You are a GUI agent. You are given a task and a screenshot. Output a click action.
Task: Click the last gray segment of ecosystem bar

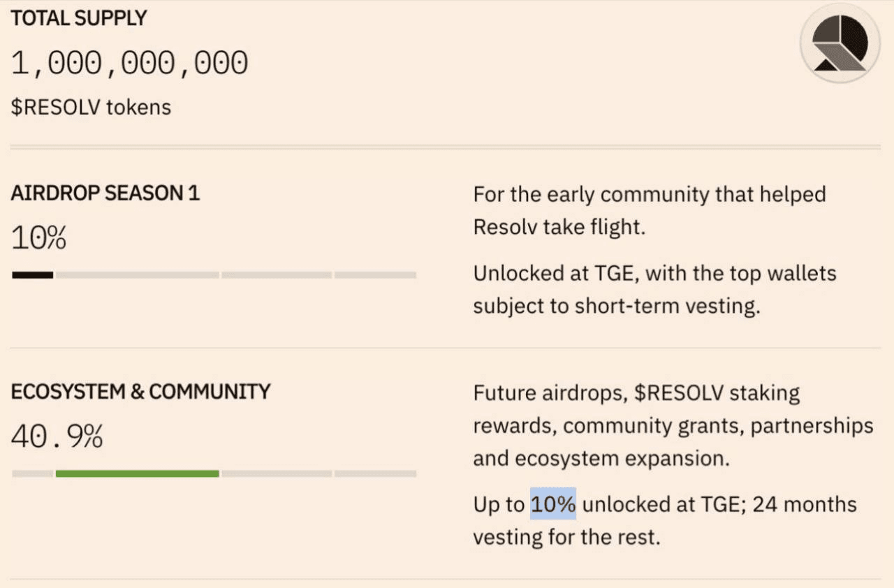(375, 473)
